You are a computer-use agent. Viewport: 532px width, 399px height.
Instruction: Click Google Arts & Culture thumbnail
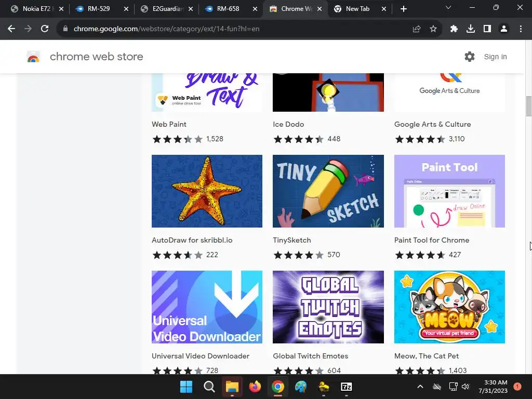tap(449, 92)
